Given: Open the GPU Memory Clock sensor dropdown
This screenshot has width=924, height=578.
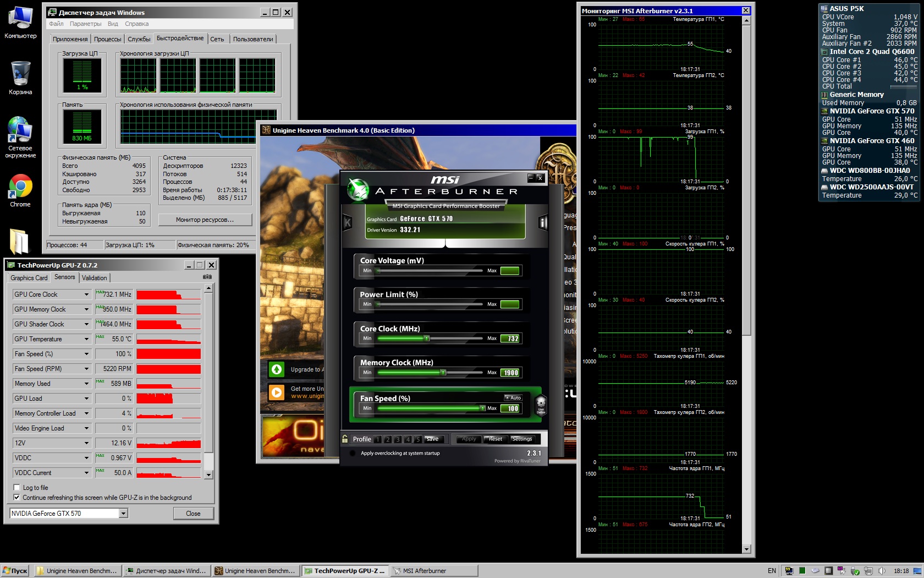Looking at the screenshot, I should (86, 309).
